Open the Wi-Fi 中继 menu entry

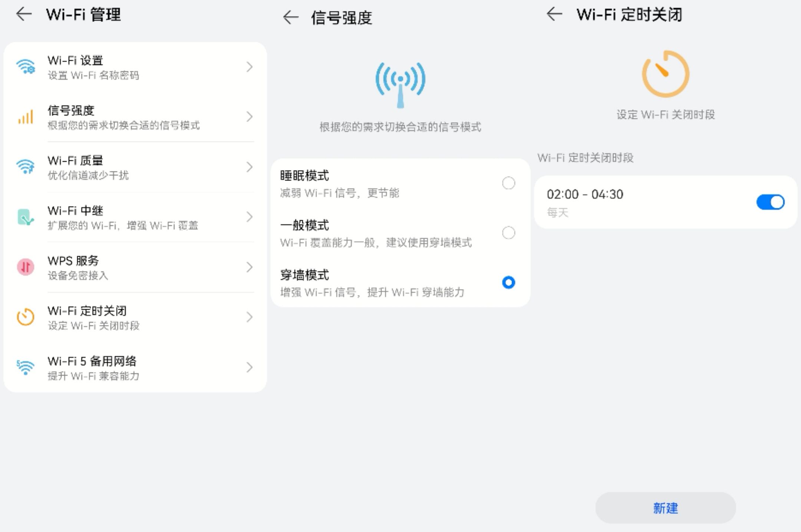tap(135, 217)
